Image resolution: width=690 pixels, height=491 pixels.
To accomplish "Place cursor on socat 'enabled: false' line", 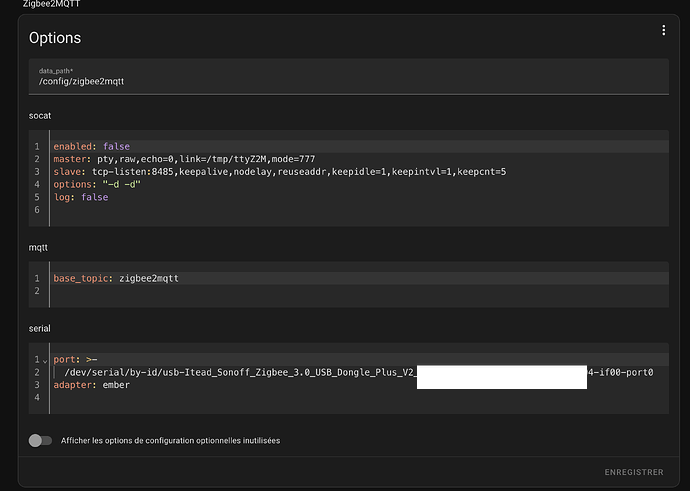I will pos(91,146).
